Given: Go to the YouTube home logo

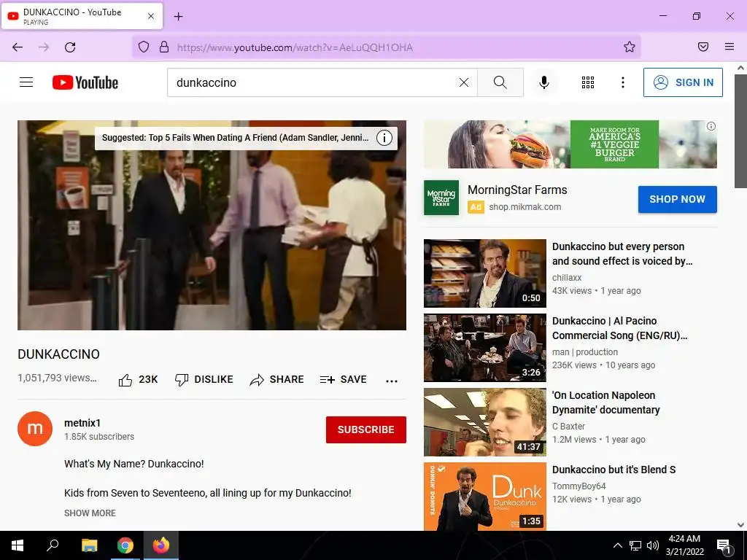Looking at the screenshot, I should [85, 82].
